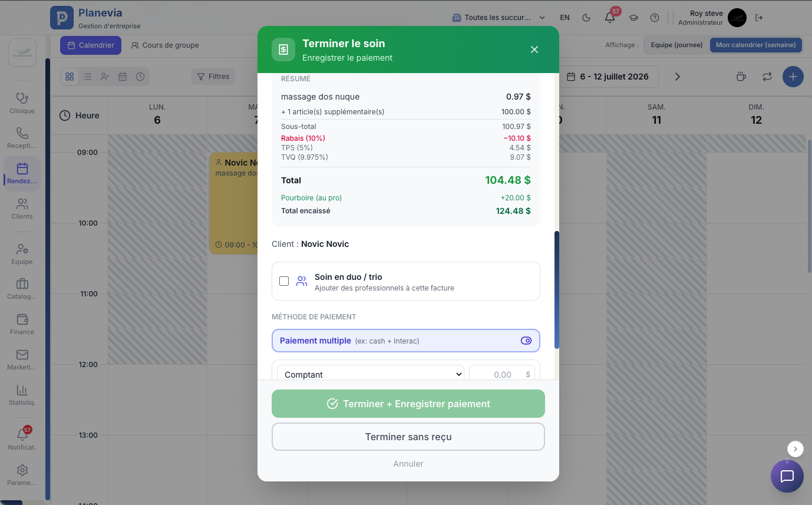
Task: Open the chat bubble widget
Action: pos(787,476)
